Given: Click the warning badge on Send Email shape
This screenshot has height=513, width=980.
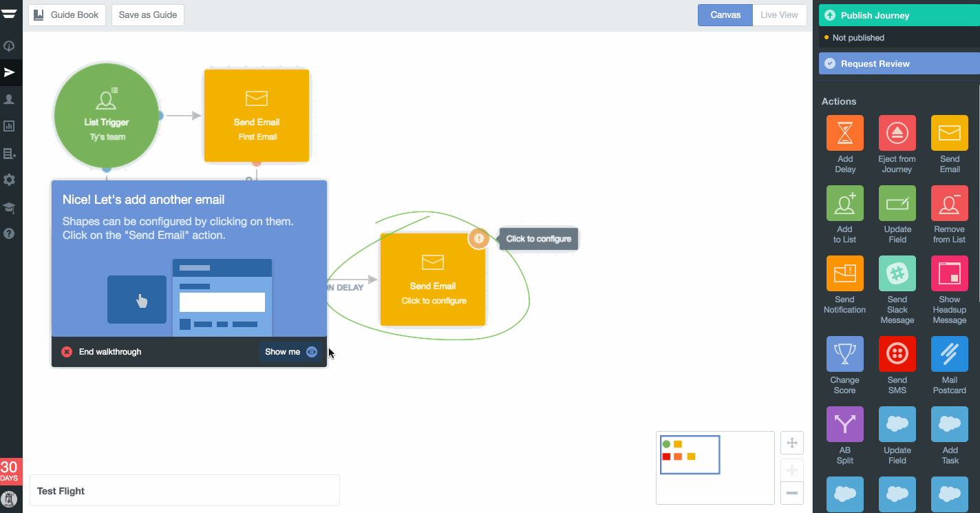Looking at the screenshot, I should (479, 239).
